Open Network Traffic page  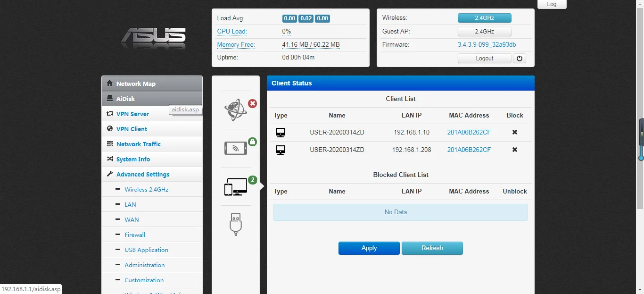click(x=152, y=144)
